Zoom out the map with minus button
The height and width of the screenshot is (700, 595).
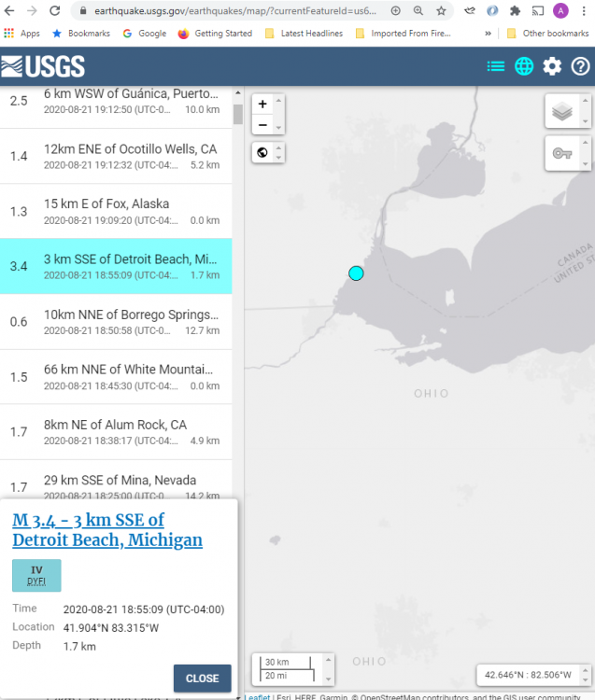262,125
